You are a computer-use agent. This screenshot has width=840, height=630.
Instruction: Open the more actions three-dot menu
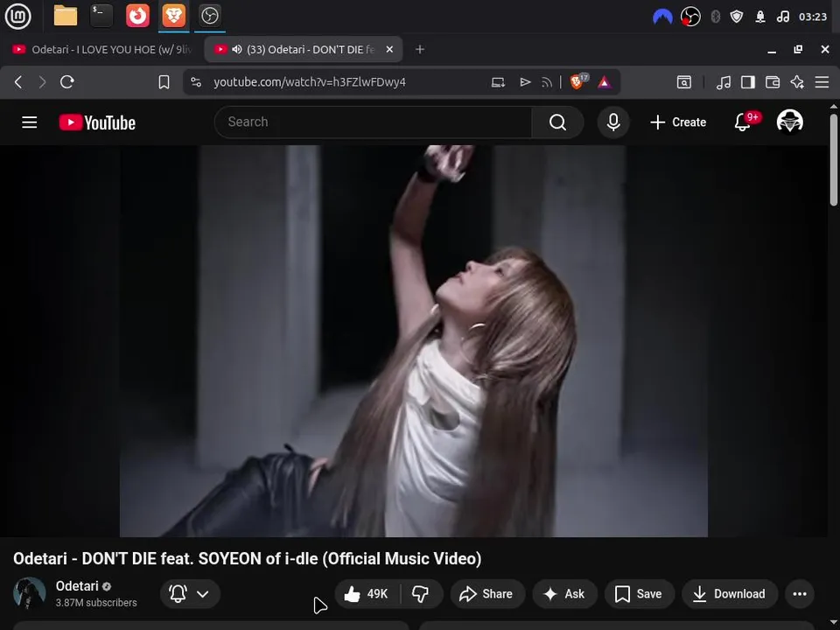point(800,593)
